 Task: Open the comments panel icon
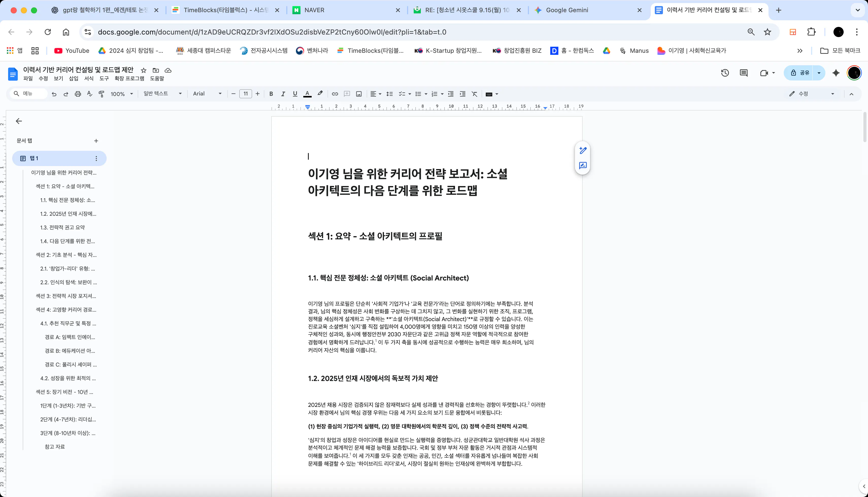pos(743,73)
